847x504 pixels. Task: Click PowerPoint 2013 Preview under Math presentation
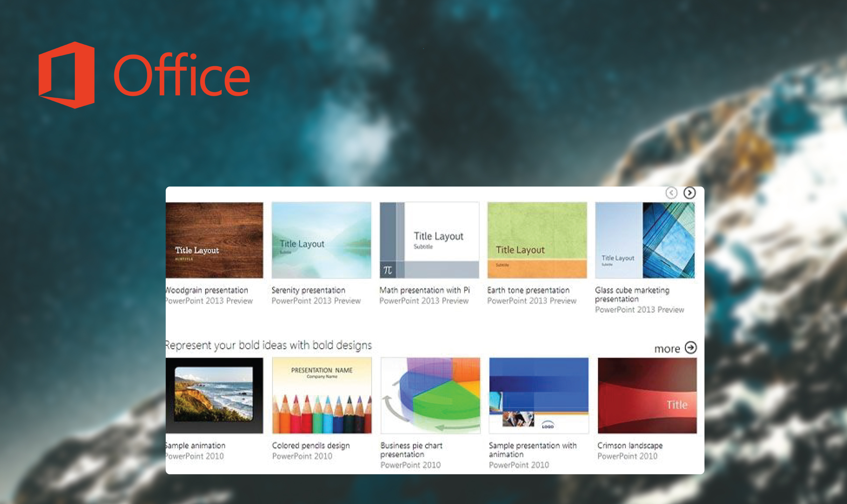coord(424,301)
